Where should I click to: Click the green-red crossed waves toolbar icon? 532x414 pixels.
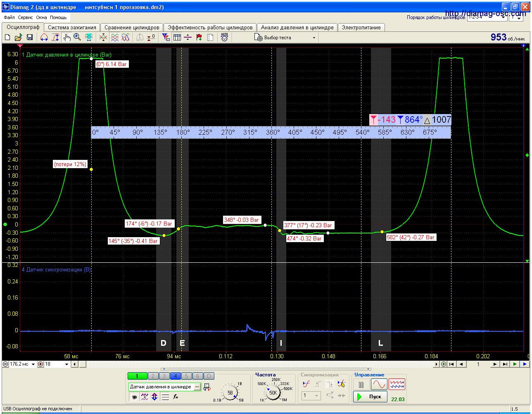click(104, 38)
